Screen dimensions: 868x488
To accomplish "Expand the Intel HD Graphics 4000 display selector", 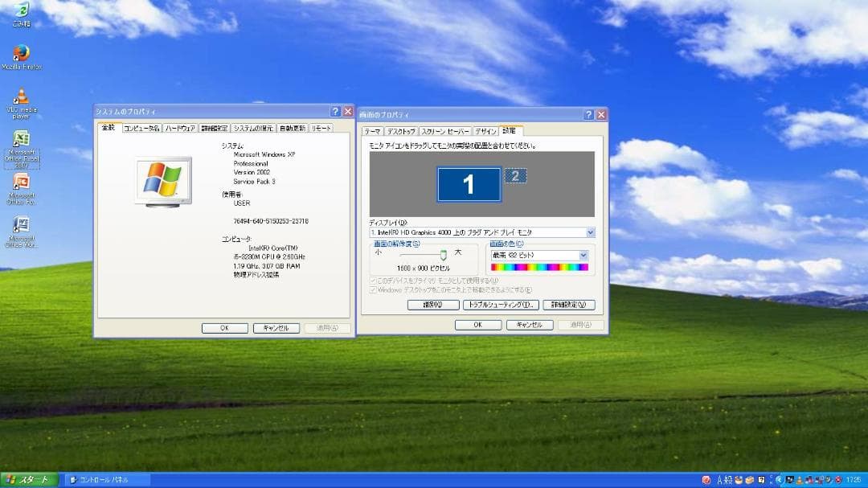I will click(590, 232).
